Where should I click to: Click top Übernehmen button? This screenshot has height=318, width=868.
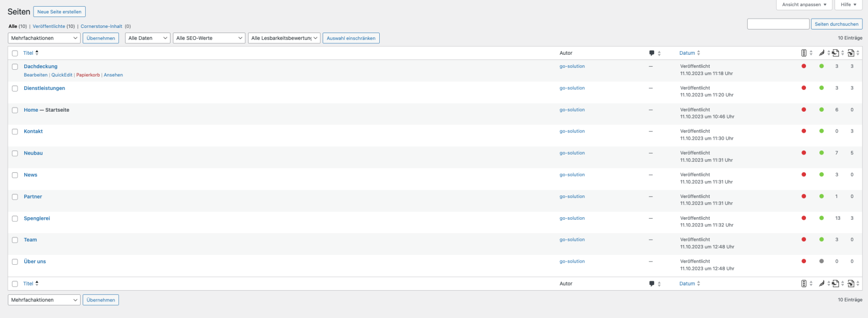pyautogui.click(x=101, y=38)
